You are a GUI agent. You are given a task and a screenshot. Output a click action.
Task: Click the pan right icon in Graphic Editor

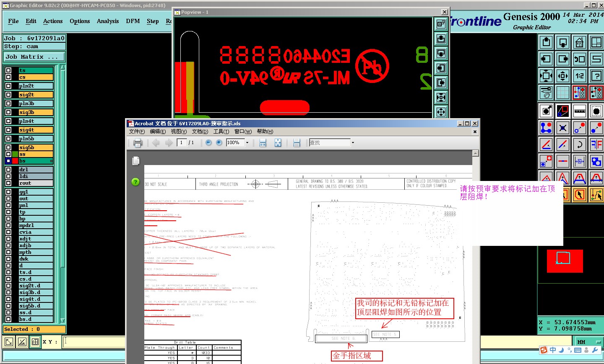coord(563,59)
